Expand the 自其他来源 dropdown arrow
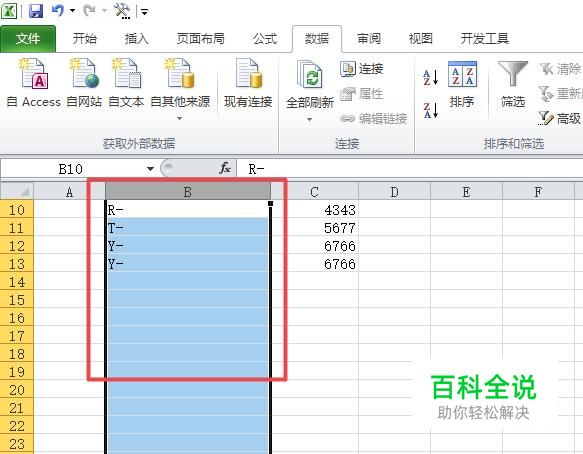Screen dimensions: 583x454 coord(180,119)
